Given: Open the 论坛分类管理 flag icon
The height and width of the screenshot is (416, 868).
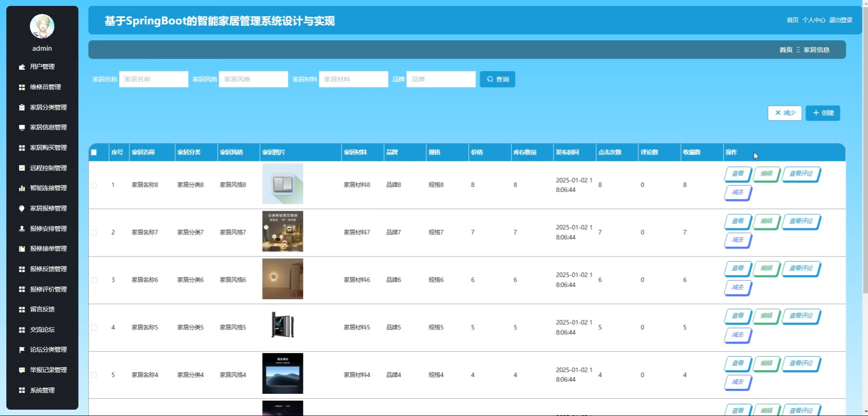Looking at the screenshot, I should pos(22,349).
